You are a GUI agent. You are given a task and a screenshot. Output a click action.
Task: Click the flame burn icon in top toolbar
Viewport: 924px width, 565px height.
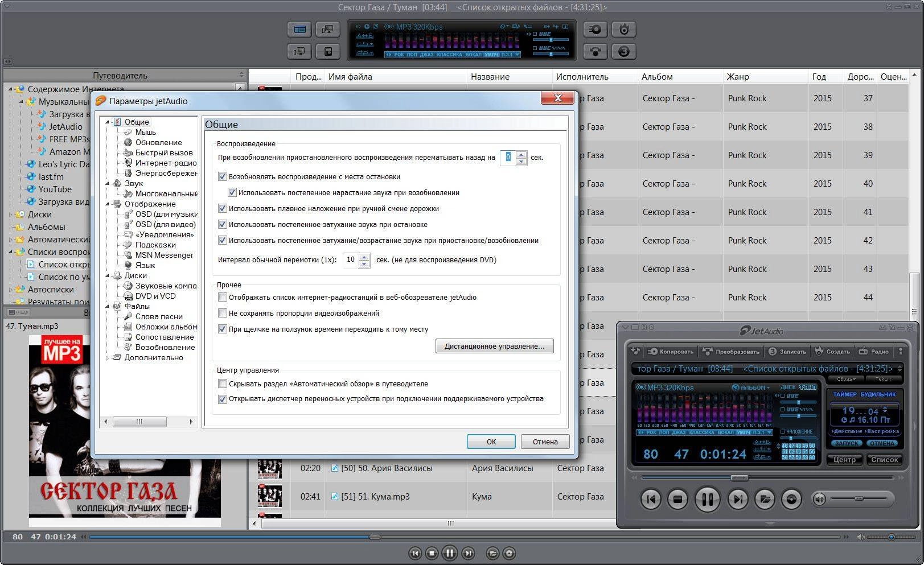click(x=624, y=30)
